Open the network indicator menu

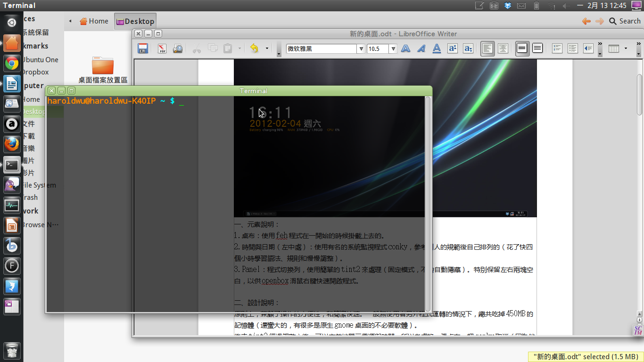pos(553,6)
